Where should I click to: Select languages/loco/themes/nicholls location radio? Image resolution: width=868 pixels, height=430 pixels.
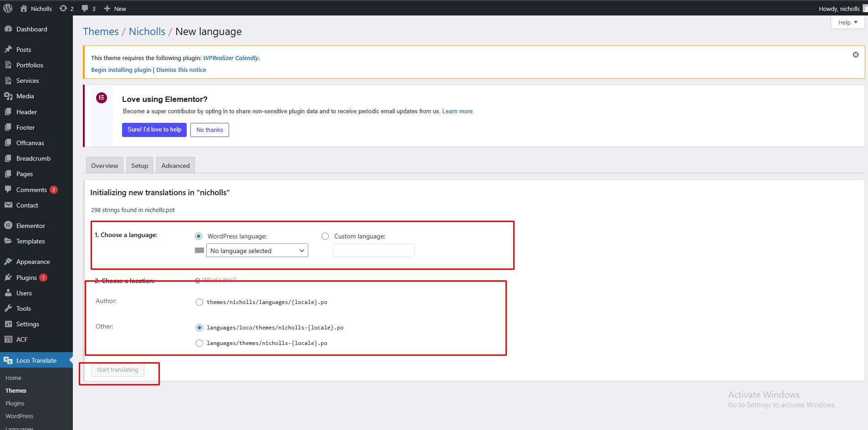click(x=199, y=328)
